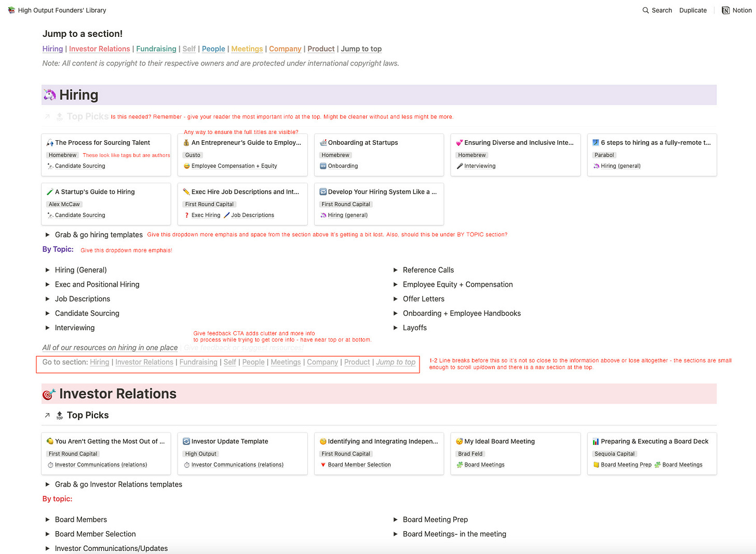Screen dimensions: 756x554
Task: Expand the Reference Calls toggle
Action: pos(396,270)
